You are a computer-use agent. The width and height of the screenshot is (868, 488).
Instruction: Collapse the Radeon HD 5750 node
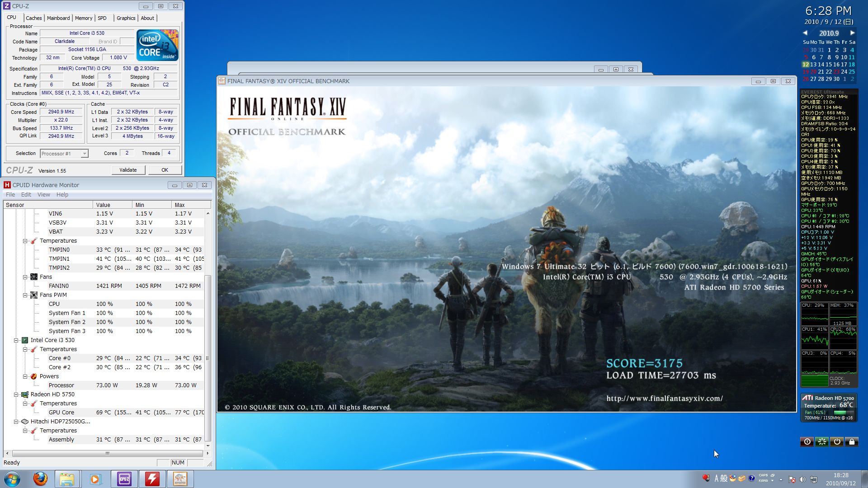16,394
